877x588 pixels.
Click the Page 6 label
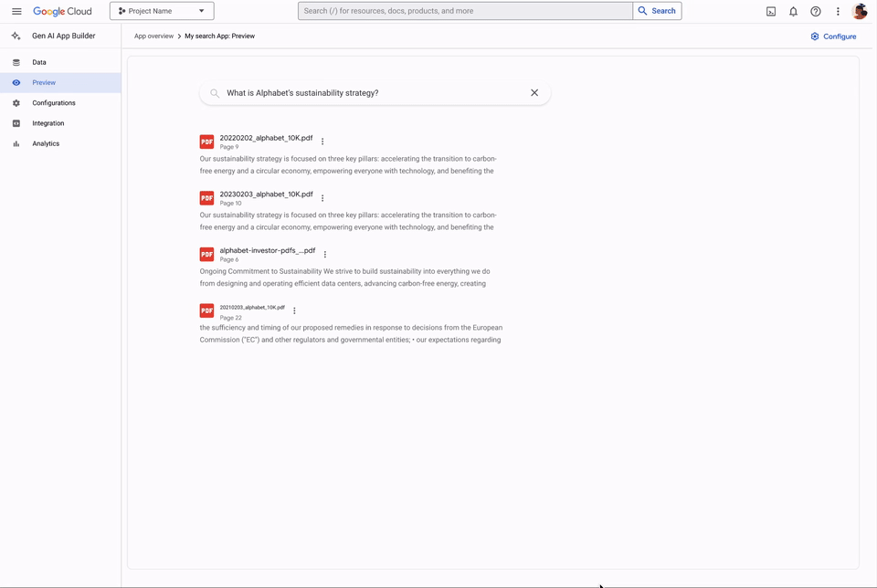click(x=229, y=260)
